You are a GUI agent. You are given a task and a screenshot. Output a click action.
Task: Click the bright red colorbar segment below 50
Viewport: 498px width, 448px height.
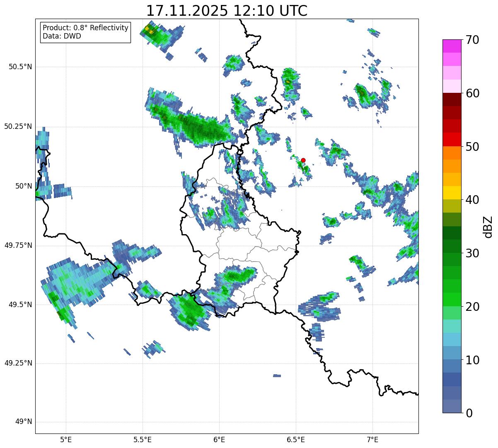(452, 139)
